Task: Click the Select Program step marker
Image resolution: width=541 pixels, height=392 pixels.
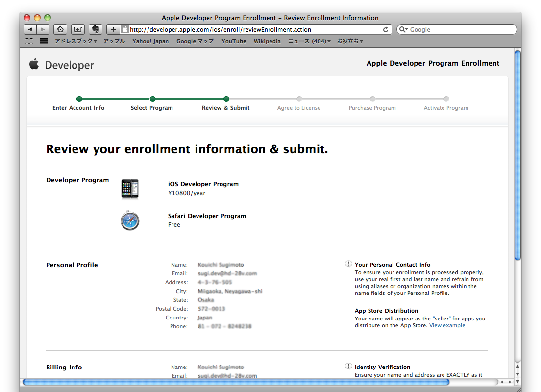Action: (x=152, y=99)
